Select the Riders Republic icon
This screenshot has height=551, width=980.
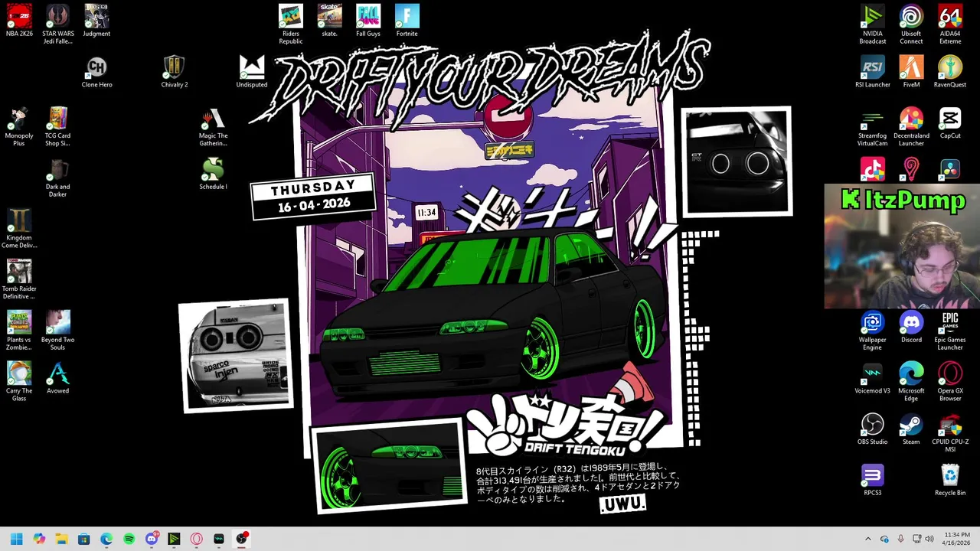[290, 24]
